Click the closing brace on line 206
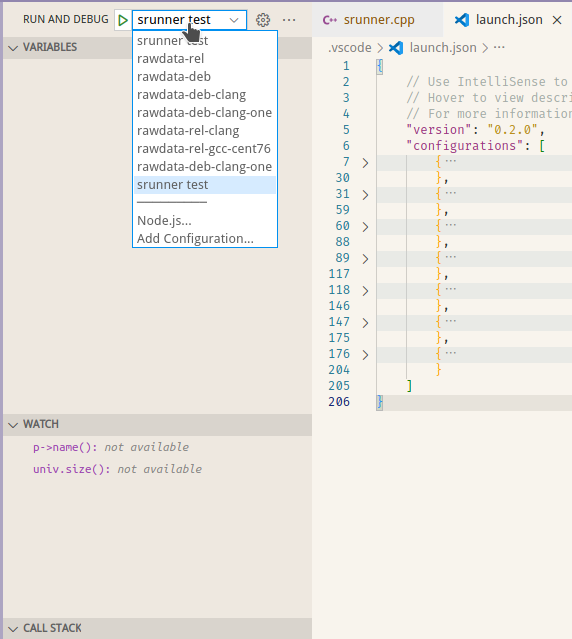Screen dimensions: 572x639 380,402
